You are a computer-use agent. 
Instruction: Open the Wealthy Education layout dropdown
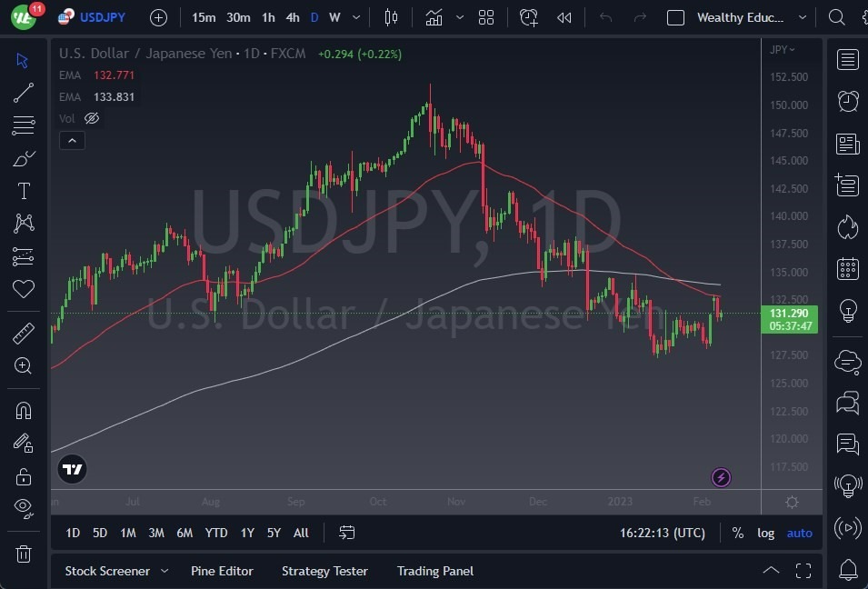(745, 16)
